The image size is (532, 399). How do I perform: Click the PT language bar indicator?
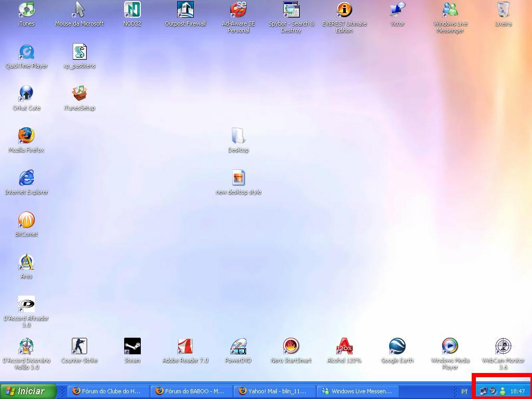pyautogui.click(x=464, y=392)
